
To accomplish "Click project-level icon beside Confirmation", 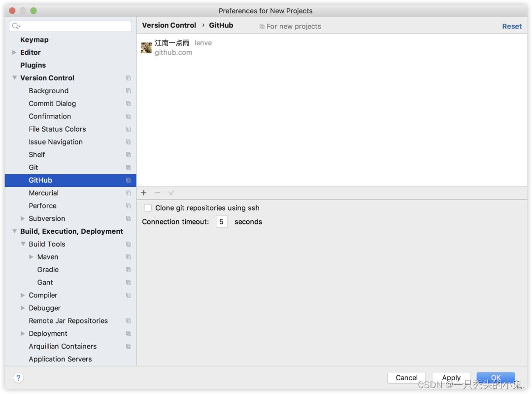I will 129,116.
